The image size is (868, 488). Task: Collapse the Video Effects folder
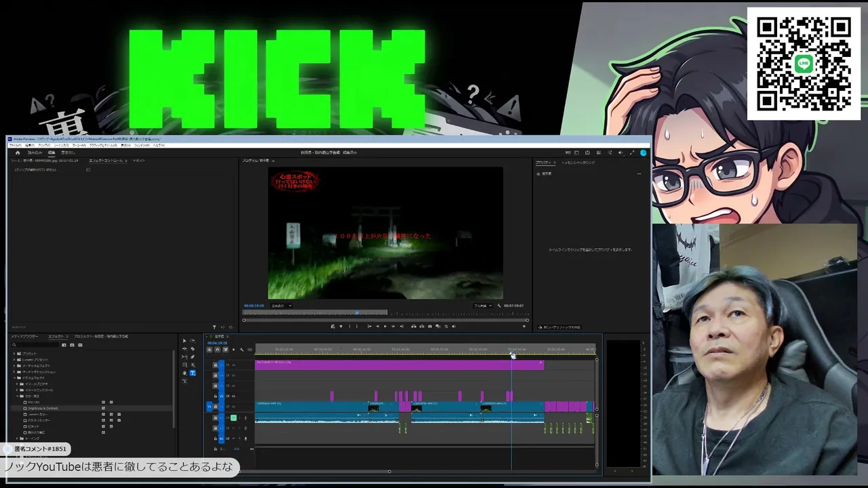coord(14,378)
